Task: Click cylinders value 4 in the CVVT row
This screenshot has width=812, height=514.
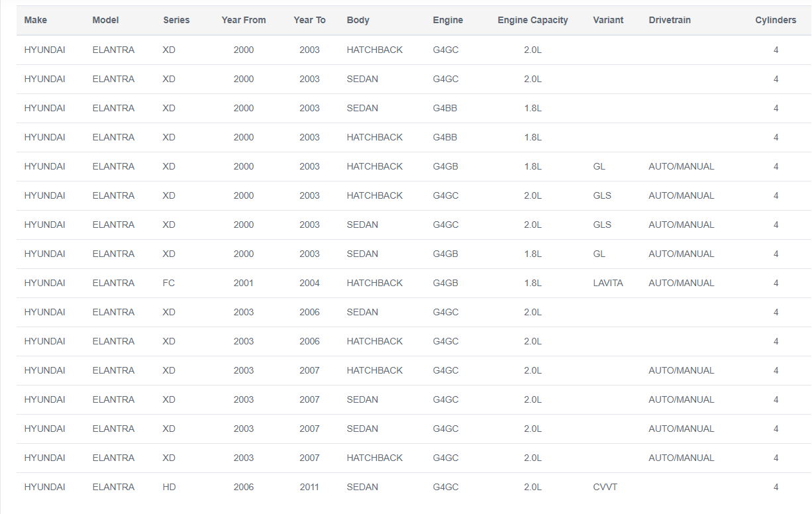Action: pos(776,487)
